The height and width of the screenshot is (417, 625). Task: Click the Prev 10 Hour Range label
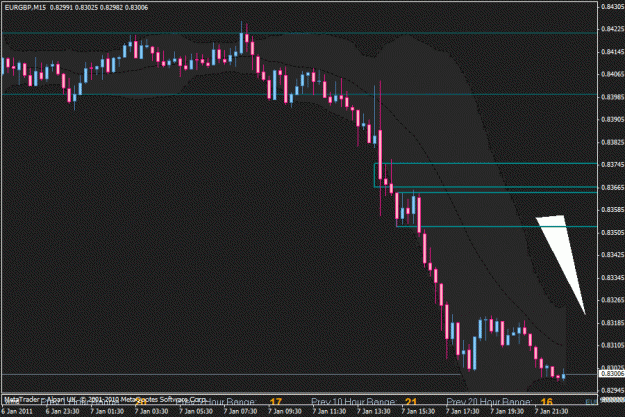[x=354, y=402]
